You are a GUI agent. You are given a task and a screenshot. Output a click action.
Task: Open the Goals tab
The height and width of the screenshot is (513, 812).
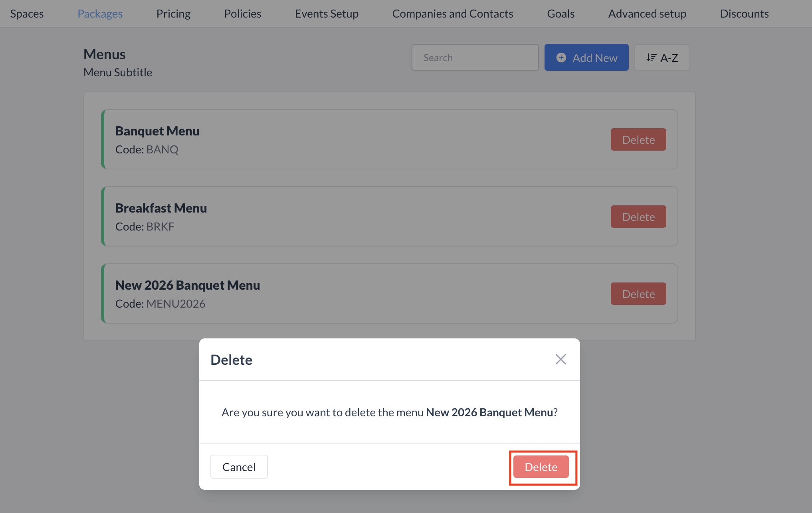coord(560,13)
